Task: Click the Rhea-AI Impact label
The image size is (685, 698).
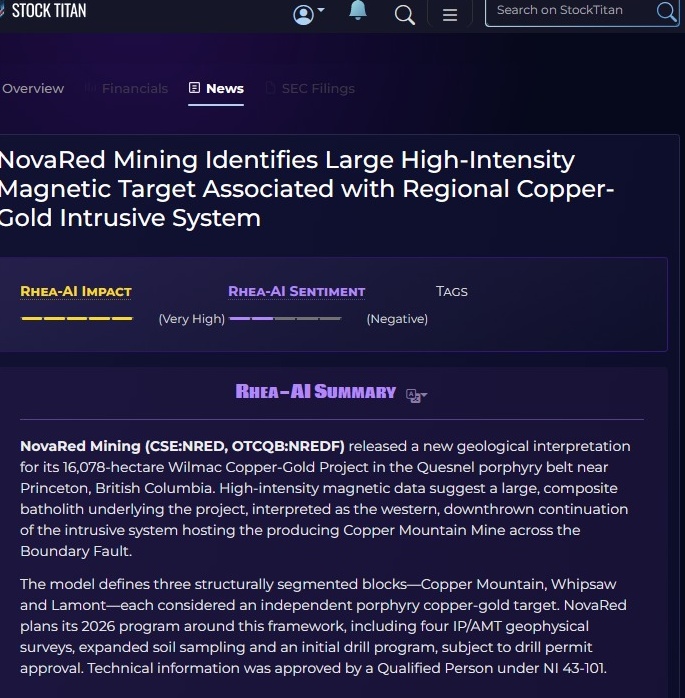Action: coord(76,292)
